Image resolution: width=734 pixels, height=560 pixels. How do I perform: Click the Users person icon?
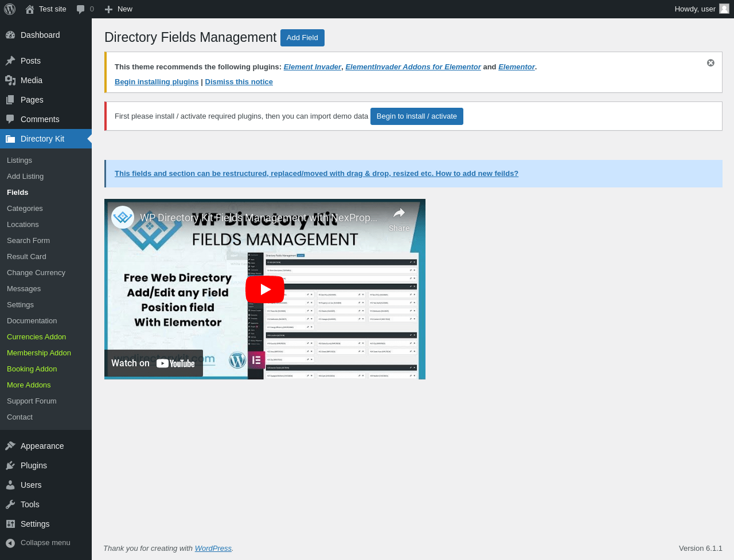10,485
